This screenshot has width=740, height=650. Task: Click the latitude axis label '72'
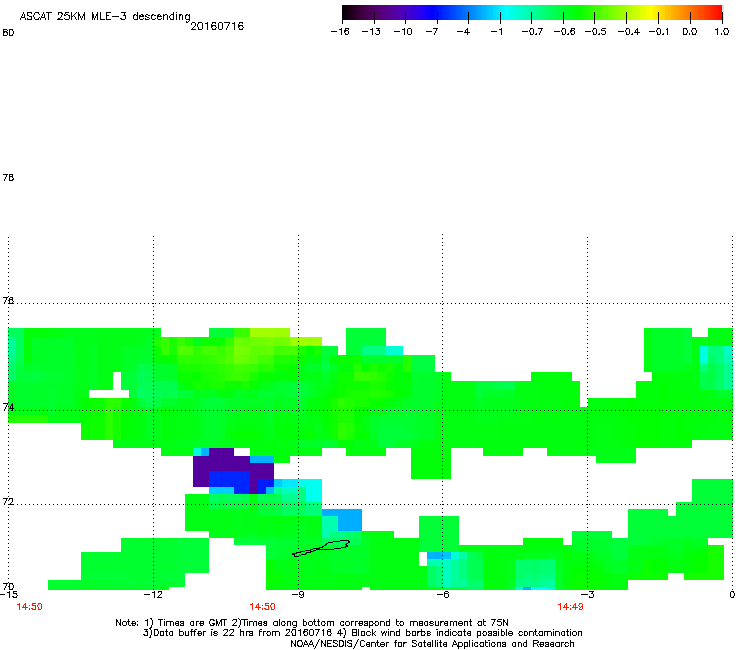point(8,502)
